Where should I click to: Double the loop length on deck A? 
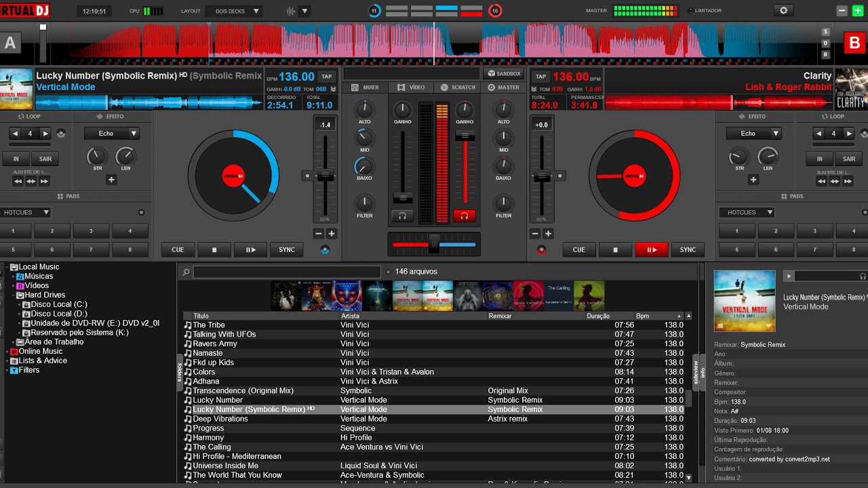pos(45,134)
